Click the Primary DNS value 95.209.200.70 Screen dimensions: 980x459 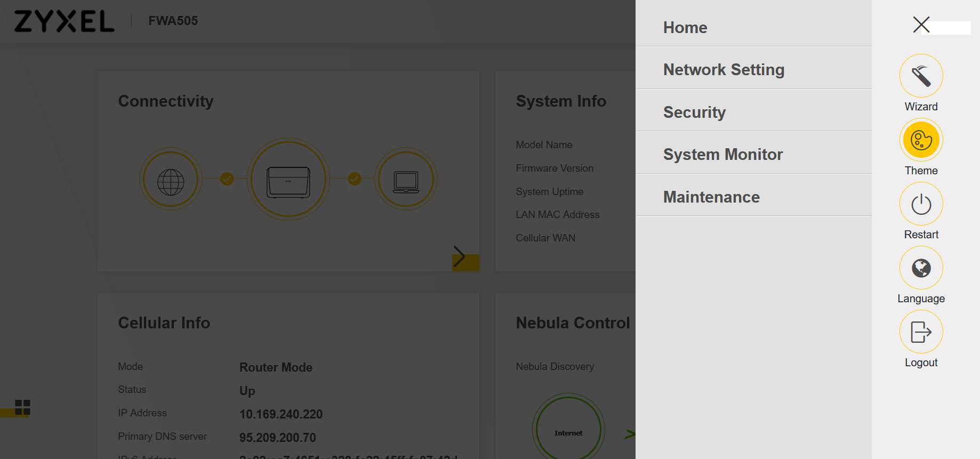[x=278, y=438]
